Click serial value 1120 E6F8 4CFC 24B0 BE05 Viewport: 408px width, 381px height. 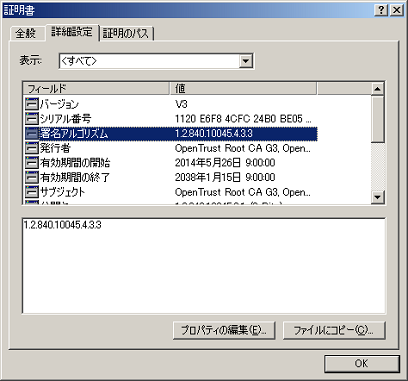click(243, 119)
